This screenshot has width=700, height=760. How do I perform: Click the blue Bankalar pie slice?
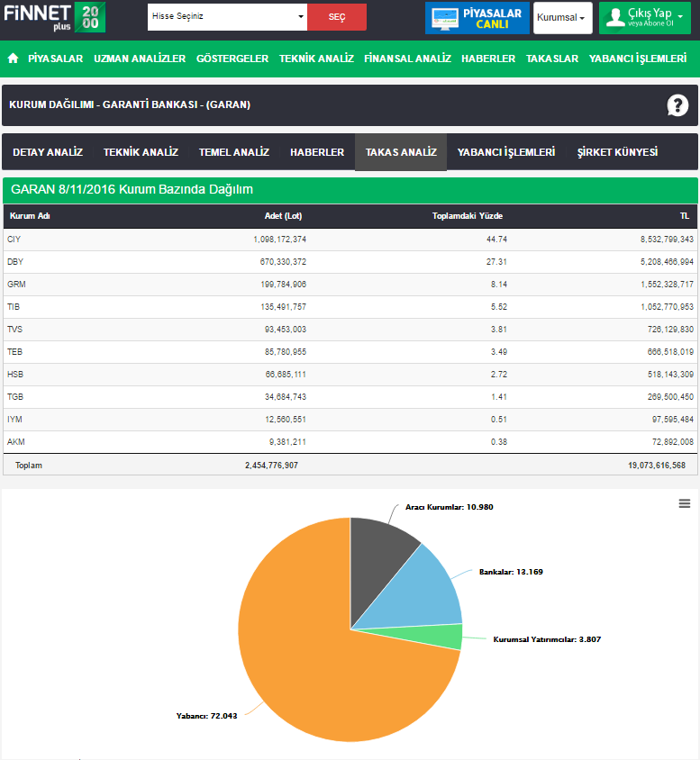coord(419,593)
